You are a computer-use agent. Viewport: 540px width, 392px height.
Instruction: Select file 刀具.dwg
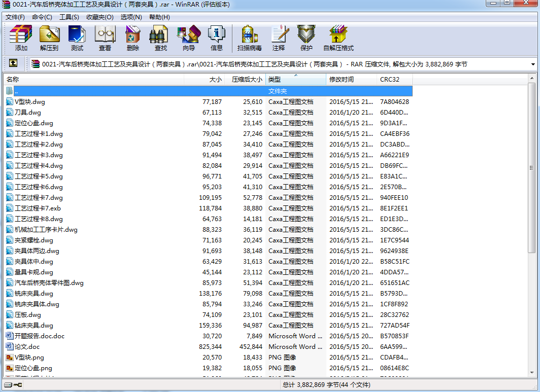[27, 113]
